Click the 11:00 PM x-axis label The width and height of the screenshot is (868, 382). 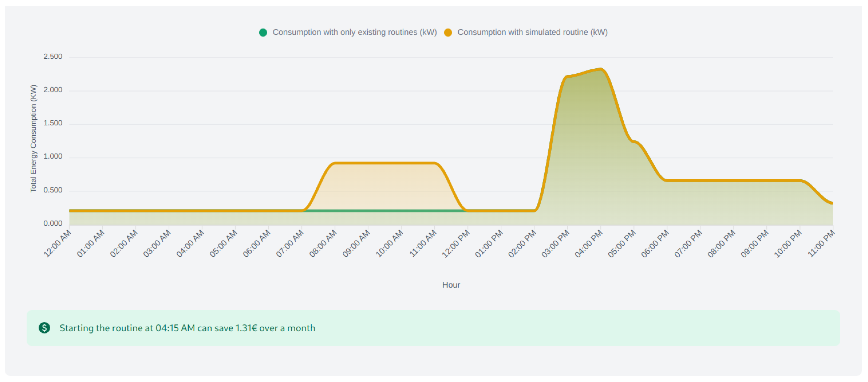tap(821, 243)
